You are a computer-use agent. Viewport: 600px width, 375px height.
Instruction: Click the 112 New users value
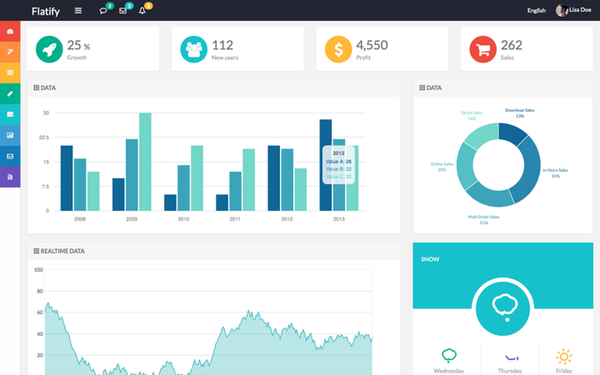click(x=222, y=46)
